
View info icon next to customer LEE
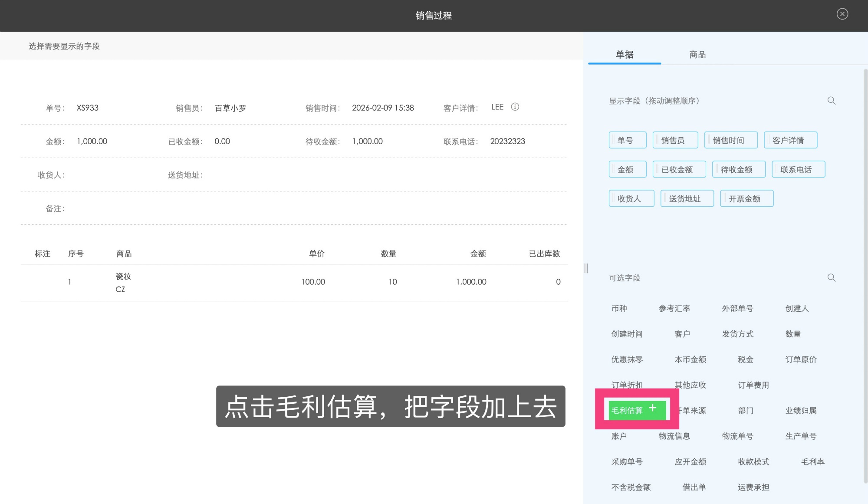515,107
